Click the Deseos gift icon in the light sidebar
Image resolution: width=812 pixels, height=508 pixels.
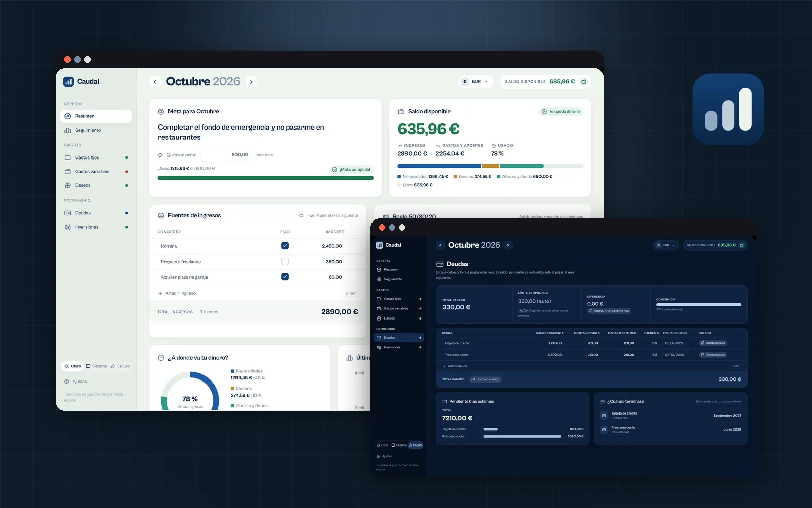67,185
